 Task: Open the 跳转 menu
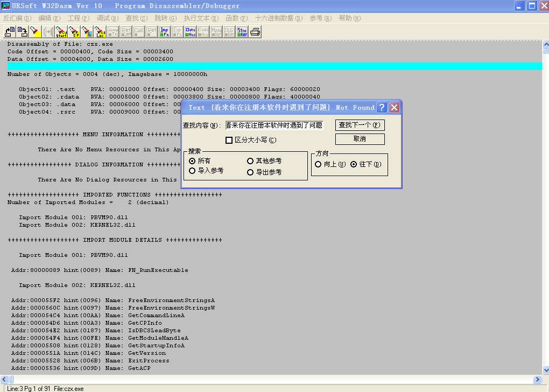click(166, 18)
